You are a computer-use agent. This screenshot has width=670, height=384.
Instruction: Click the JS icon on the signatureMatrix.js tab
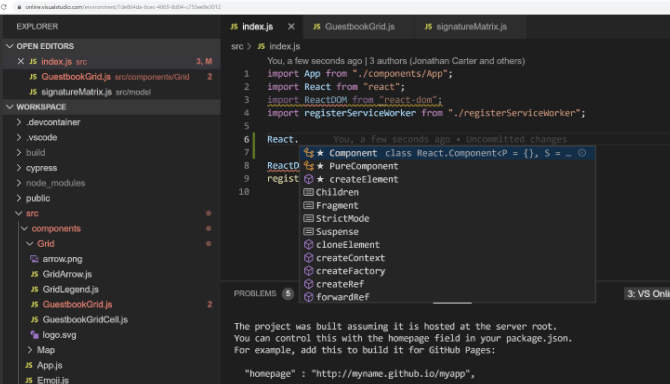pos(428,26)
